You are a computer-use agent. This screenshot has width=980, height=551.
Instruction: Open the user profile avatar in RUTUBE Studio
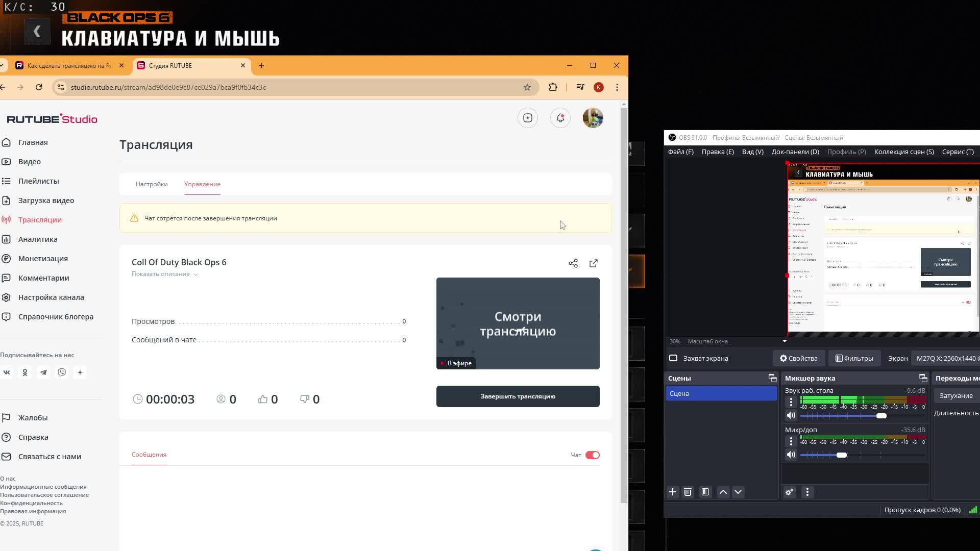593,118
